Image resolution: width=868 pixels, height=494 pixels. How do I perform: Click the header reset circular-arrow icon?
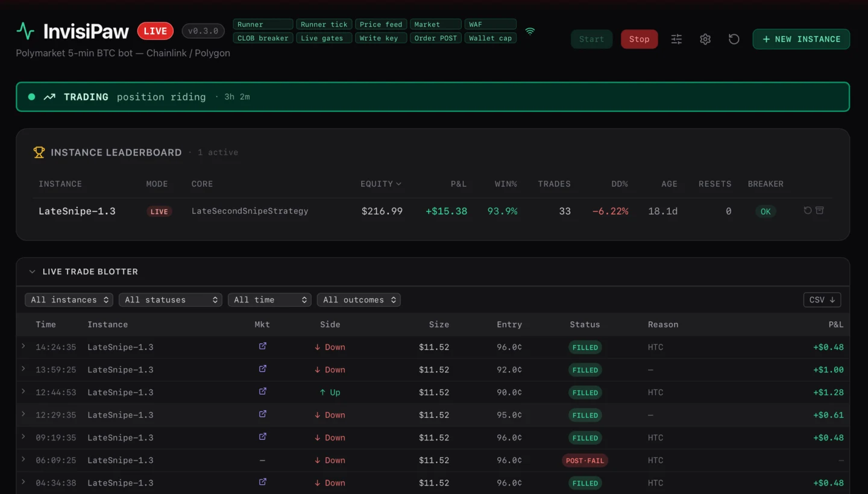click(x=734, y=39)
